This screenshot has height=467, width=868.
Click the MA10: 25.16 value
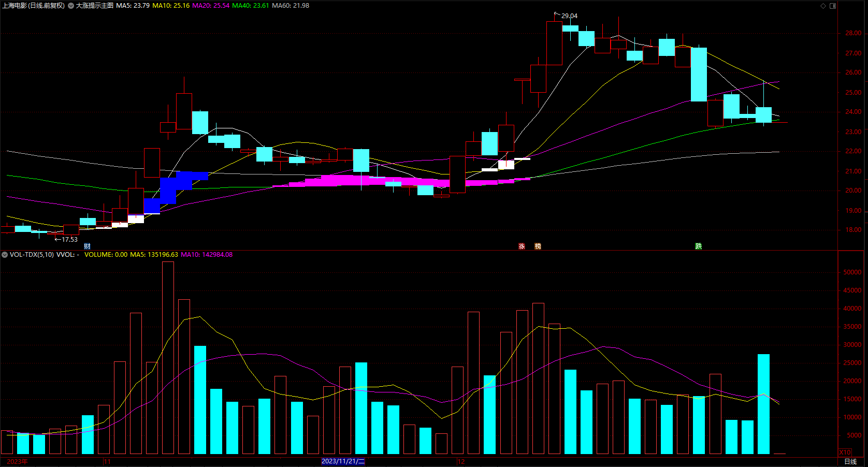point(171,6)
